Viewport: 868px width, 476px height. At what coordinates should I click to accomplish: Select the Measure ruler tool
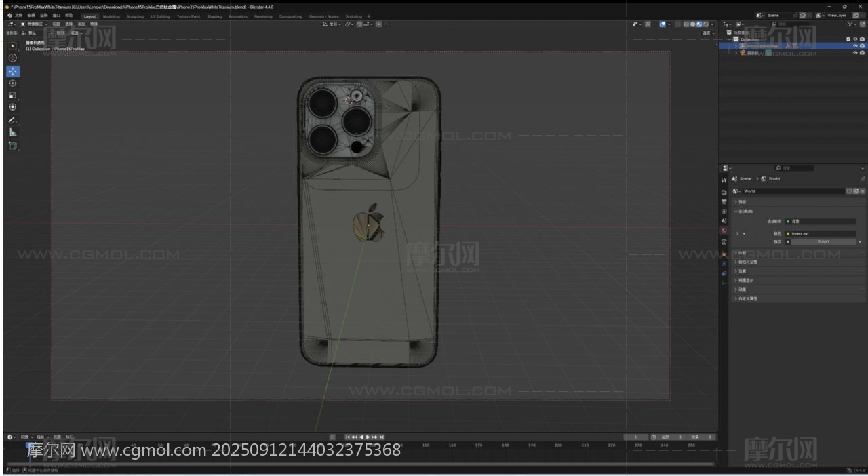point(12,132)
